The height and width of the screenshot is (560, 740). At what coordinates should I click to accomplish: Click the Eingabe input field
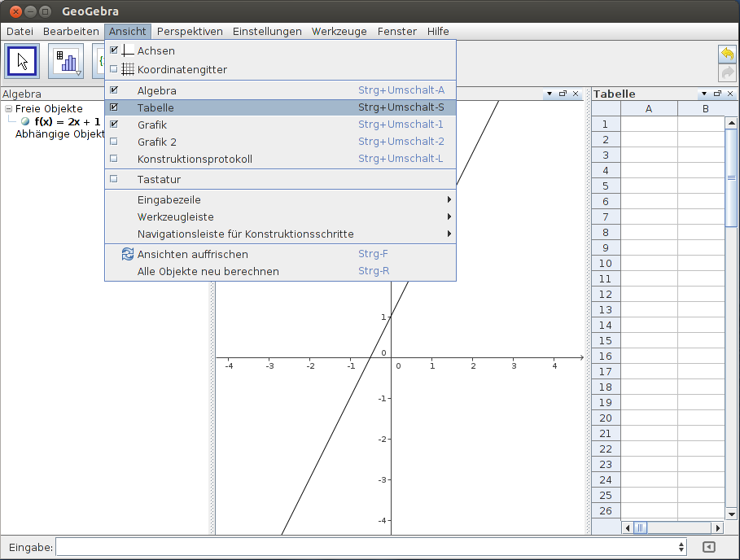[x=244, y=547]
